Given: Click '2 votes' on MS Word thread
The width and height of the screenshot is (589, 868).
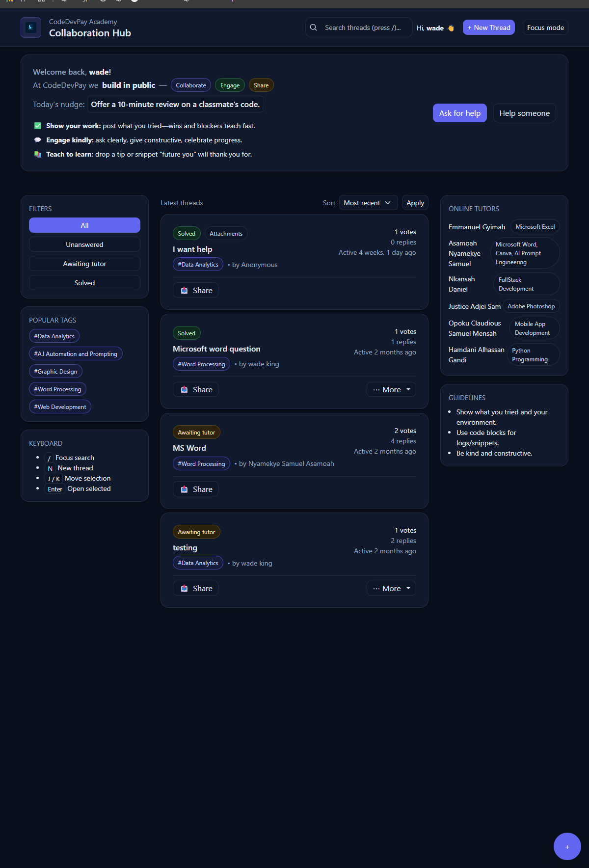Looking at the screenshot, I should 405,431.
